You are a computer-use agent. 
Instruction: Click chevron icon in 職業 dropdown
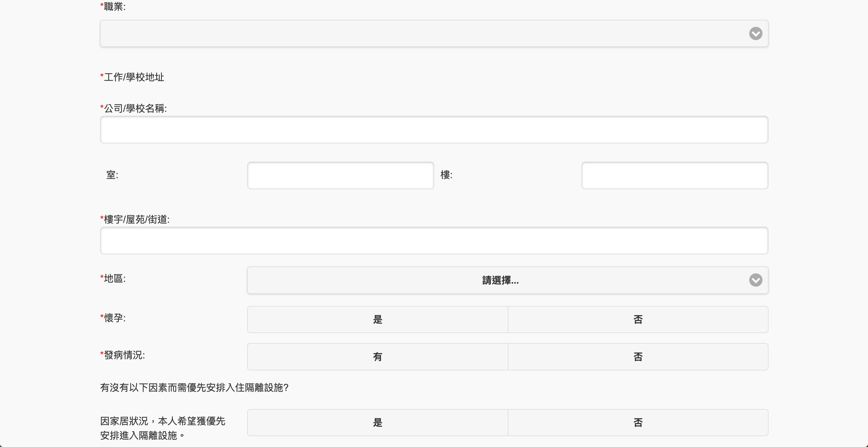(756, 33)
